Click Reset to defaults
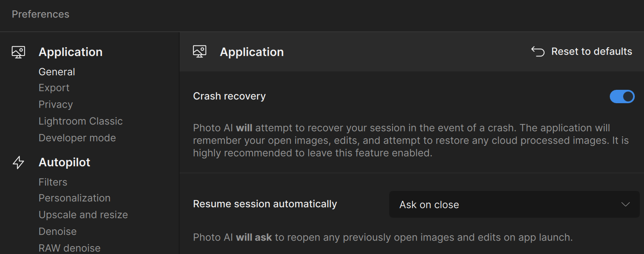The width and height of the screenshot is (644, 254). point(592,51)
